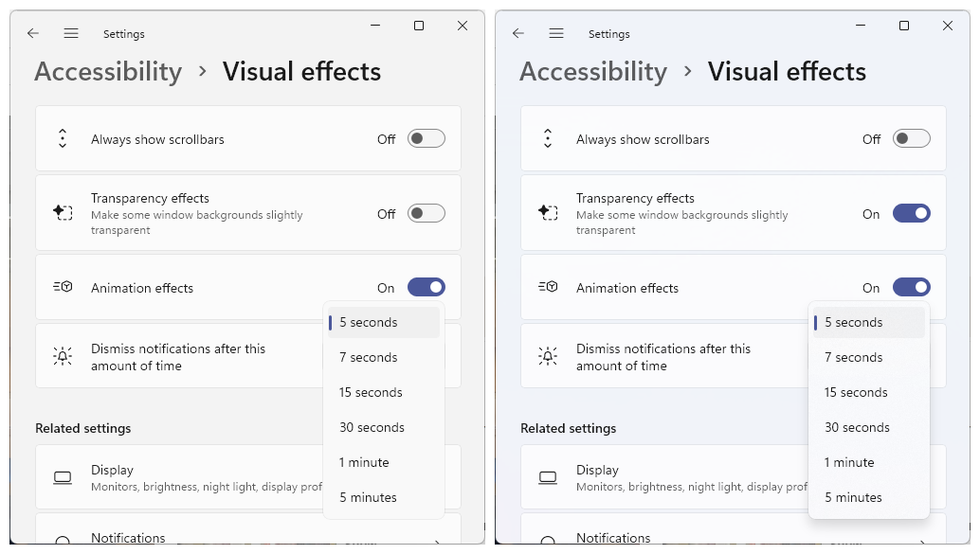Click the Notifications icon at the bottom
Screen dimensions: 980x554
click(x=62, y=538)
